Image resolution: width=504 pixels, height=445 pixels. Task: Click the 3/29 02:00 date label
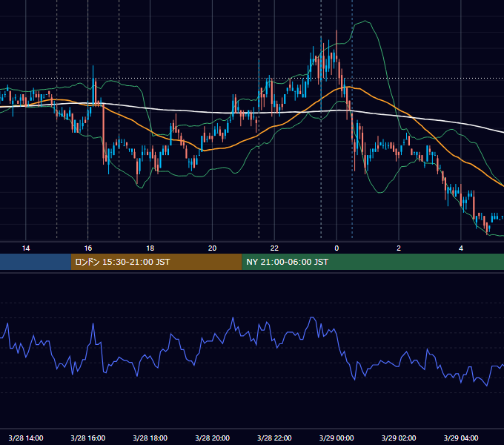coord(399,438)
